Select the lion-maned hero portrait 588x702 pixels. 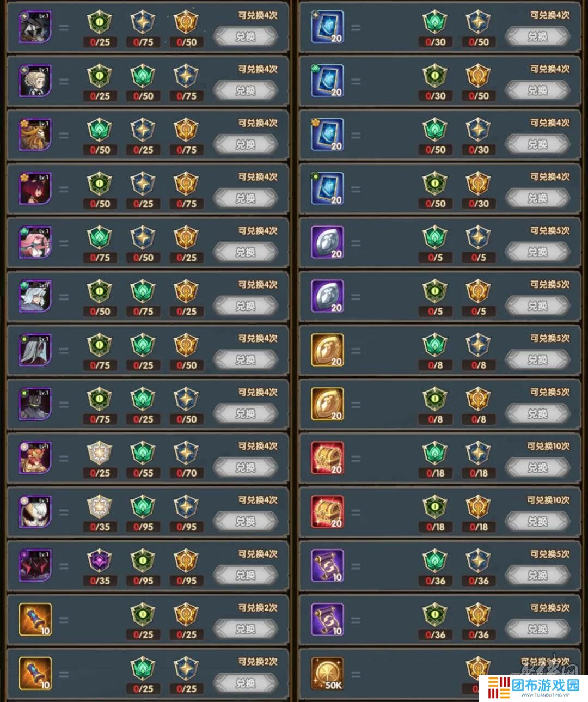pyautogui.click(x=35, y=135)
